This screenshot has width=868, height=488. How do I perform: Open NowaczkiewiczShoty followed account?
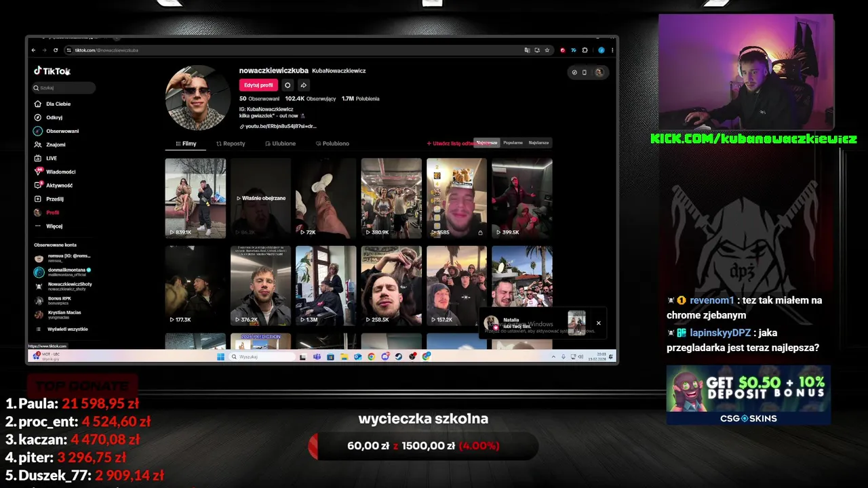tap(63, 286)
